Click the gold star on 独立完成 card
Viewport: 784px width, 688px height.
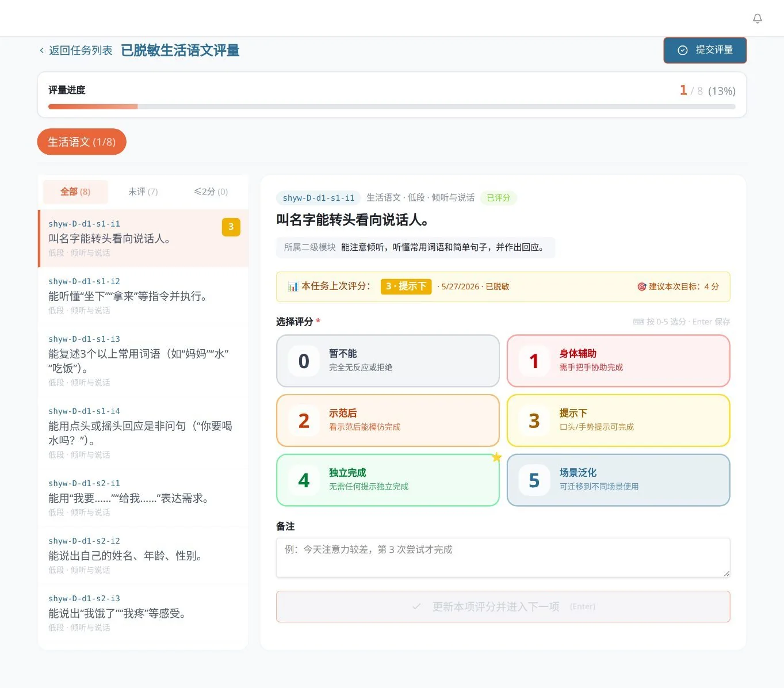click(x=497, y=457)
